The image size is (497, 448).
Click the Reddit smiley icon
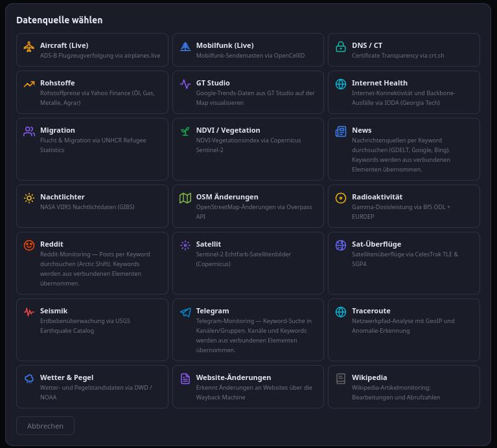29,245
